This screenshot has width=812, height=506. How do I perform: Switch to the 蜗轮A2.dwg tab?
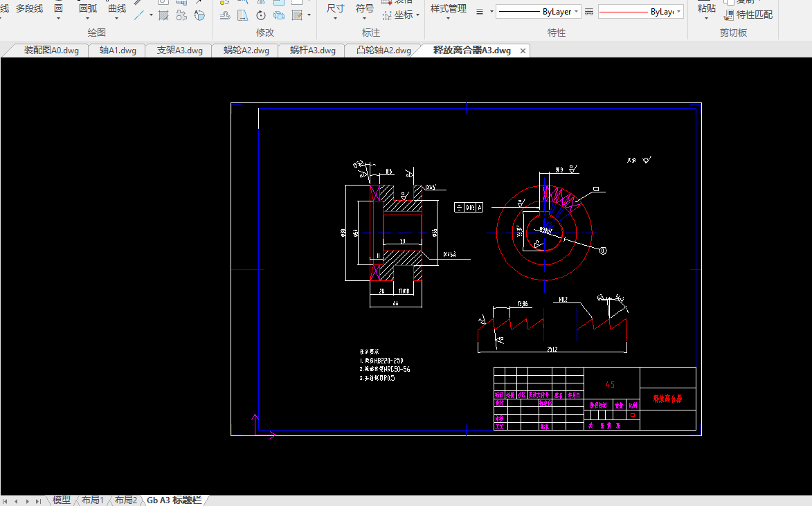(x=246, y=51)
